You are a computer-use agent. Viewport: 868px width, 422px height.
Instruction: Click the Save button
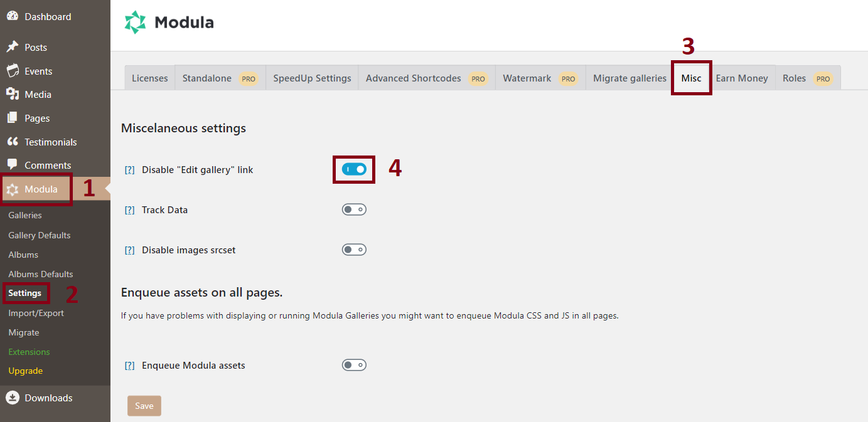(x=144, y=406)
